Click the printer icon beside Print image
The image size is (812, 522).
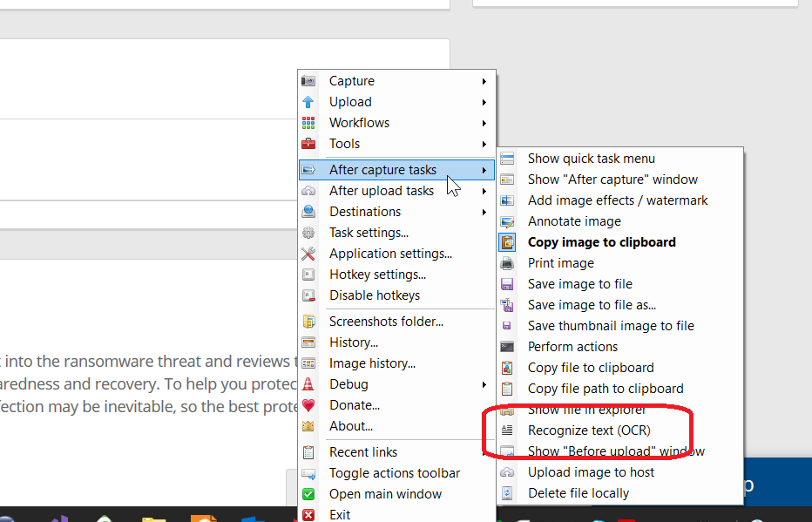tap(507, 263)
